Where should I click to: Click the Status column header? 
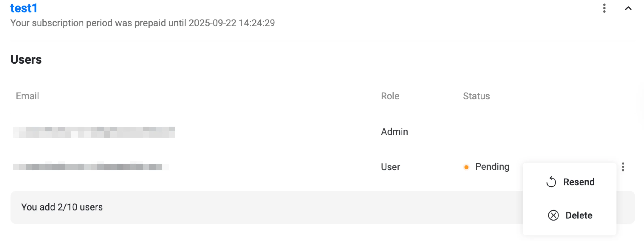coord(476,96)
